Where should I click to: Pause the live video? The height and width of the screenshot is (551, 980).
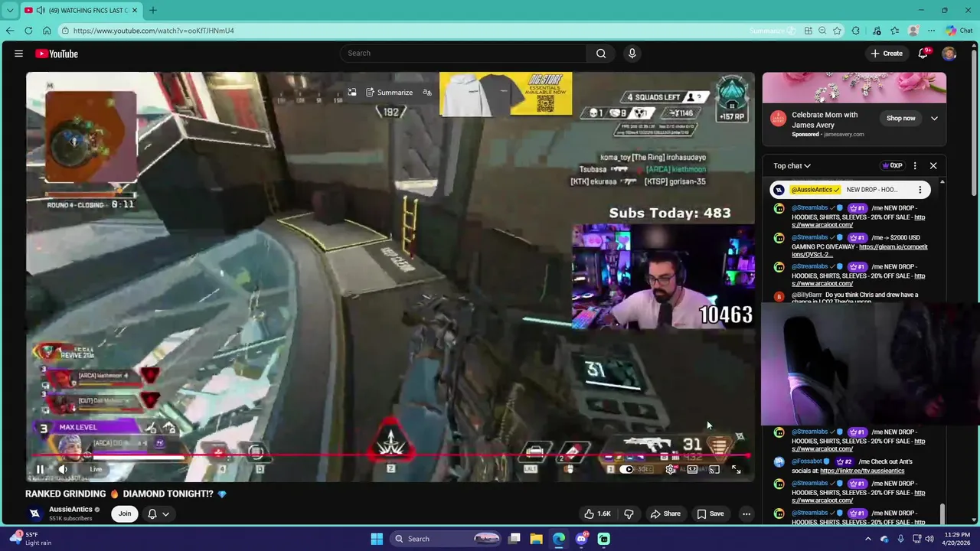[x=40, y=469]
